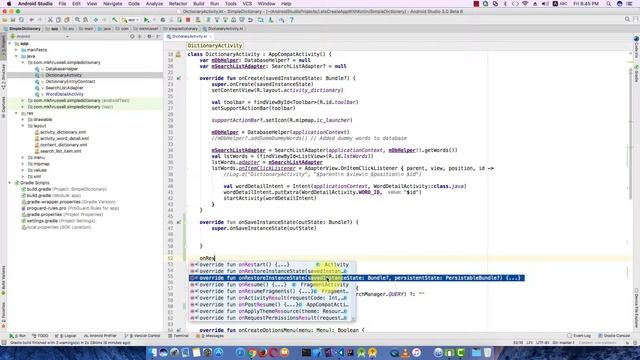The height and width of the screenshot is (360, 640).
Task: Click the Find magnifier toolbar icon
Action: pyautogui.click(x=77, y=20)
